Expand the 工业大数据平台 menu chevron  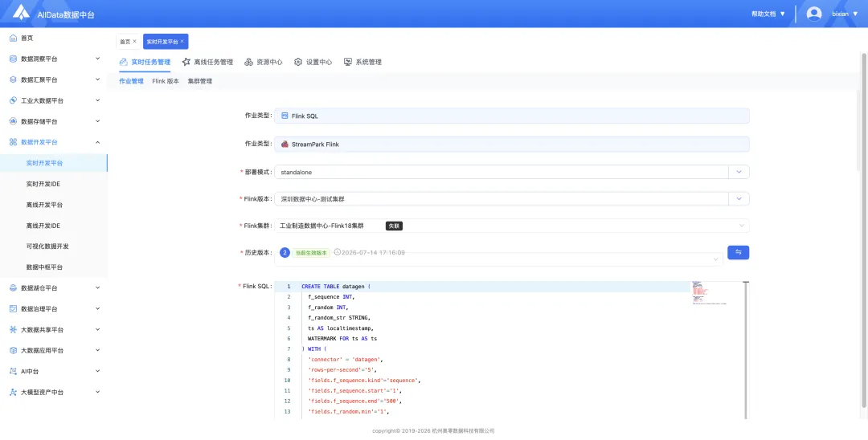click(97, 100)
